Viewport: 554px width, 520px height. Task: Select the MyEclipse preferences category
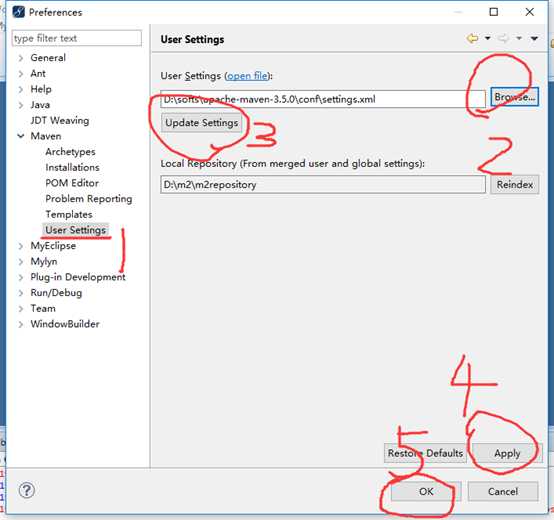point(53,246)
